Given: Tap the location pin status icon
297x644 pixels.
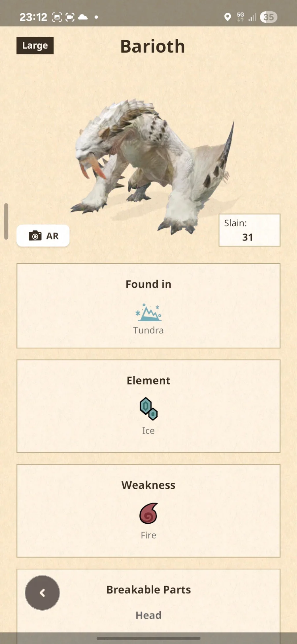Looking at the screenshot, I should [227, 17].
